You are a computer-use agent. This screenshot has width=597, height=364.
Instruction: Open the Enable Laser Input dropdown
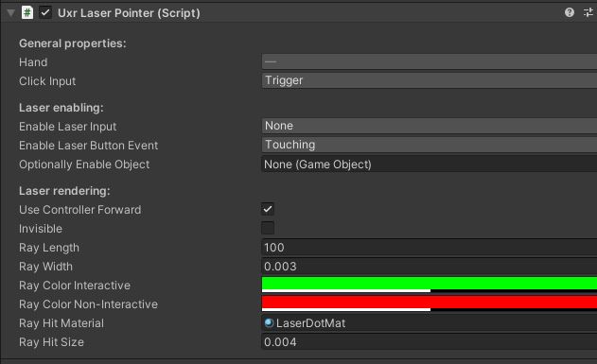(430, 126)
